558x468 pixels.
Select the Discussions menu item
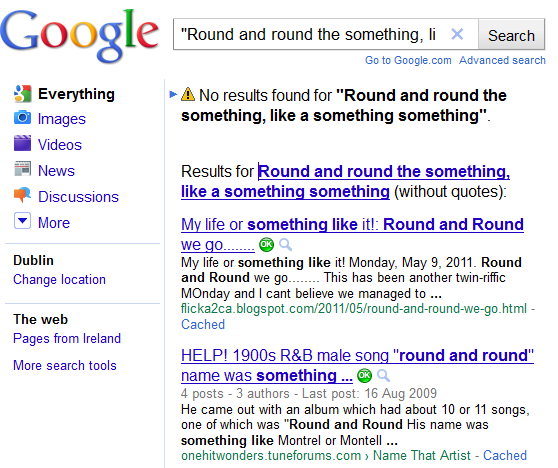(78, 197)
